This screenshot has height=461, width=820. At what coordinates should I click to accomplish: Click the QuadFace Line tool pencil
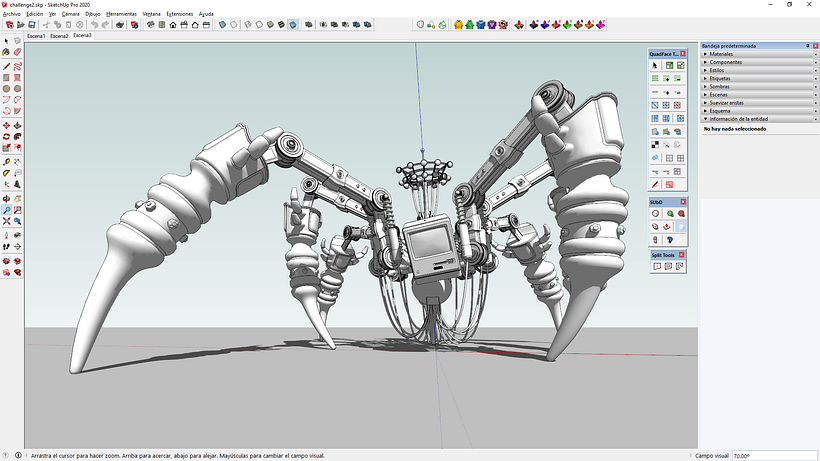pyautogui.click(x=655, y=185)
